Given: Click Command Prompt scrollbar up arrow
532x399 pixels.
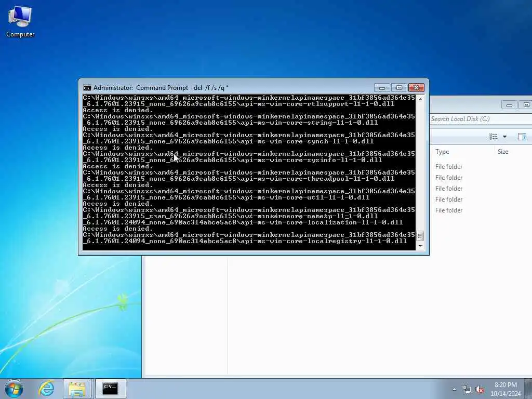Looking at the screenshot, I should 420,99.
